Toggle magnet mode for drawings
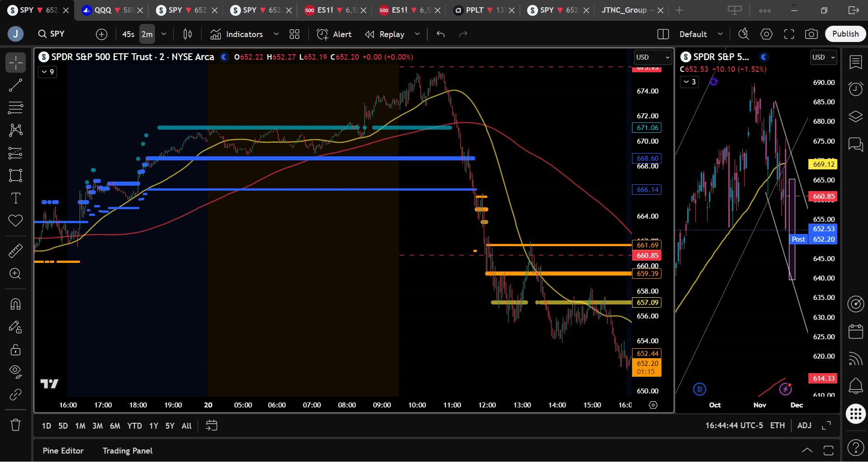The width and height of the screenshot is (868, 463). tap(15, 304)
